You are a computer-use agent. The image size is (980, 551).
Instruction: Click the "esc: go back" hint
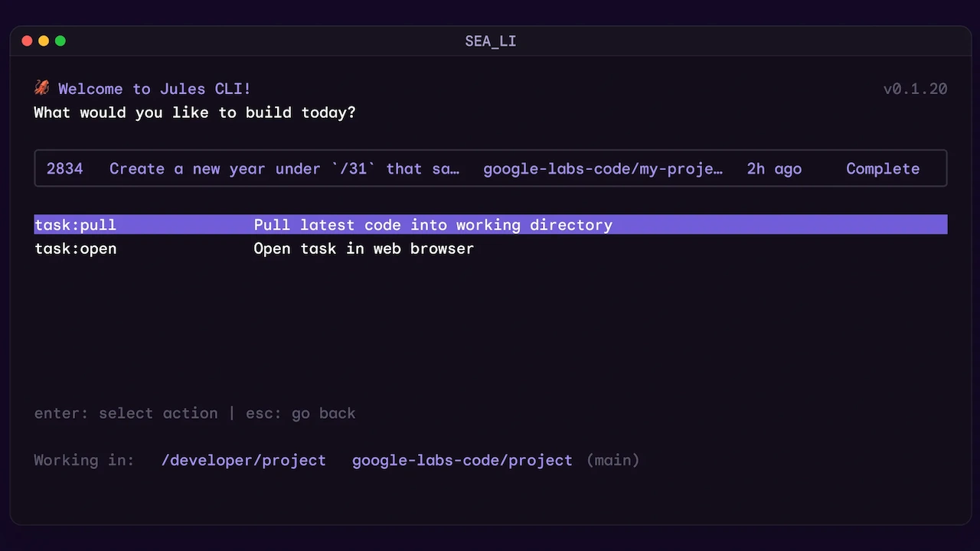(x=300, y=413)
